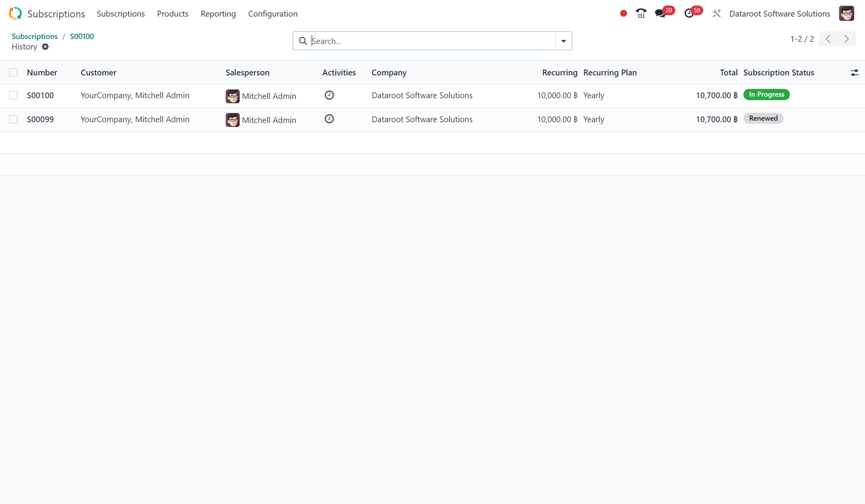Expand the search filter options dropdown
Screen dimensions: 865x504
pyautogui.click(x=563, y=41)
